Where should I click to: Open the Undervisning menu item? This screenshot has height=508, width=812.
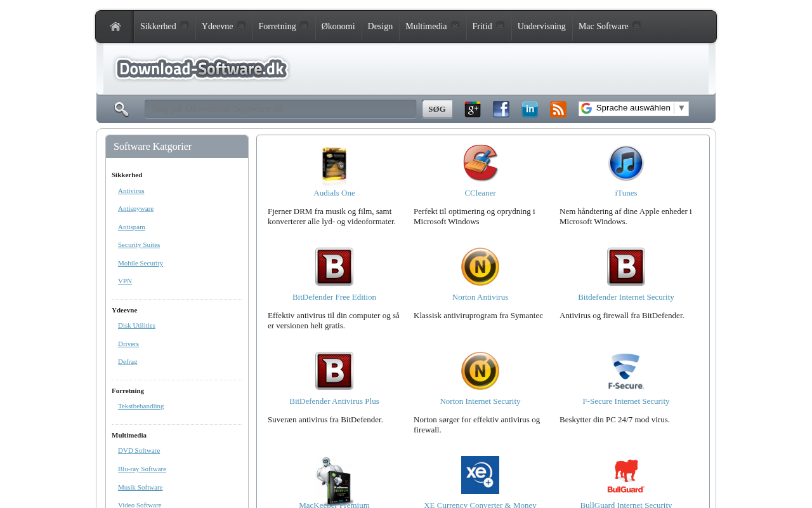(541, 27)
